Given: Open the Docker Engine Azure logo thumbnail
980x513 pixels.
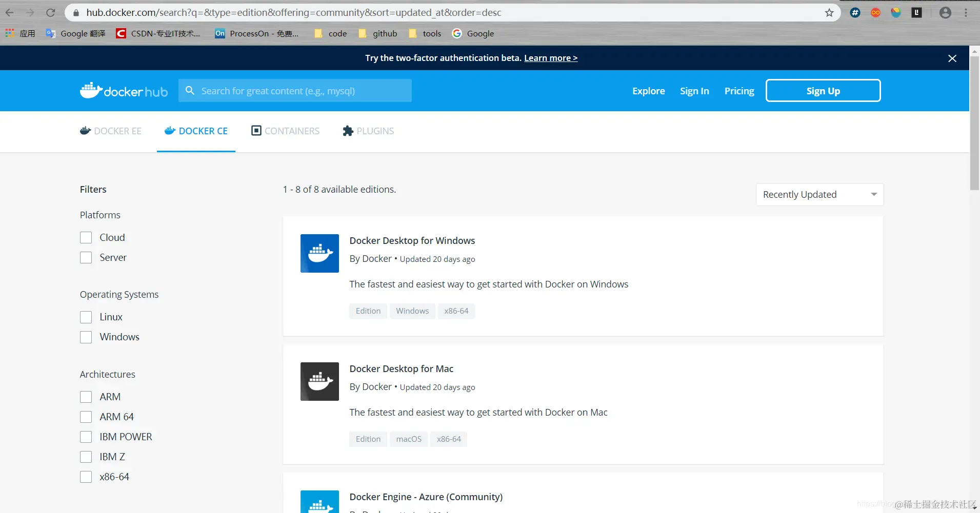Looking at the screenshot, I should (319, 502).
